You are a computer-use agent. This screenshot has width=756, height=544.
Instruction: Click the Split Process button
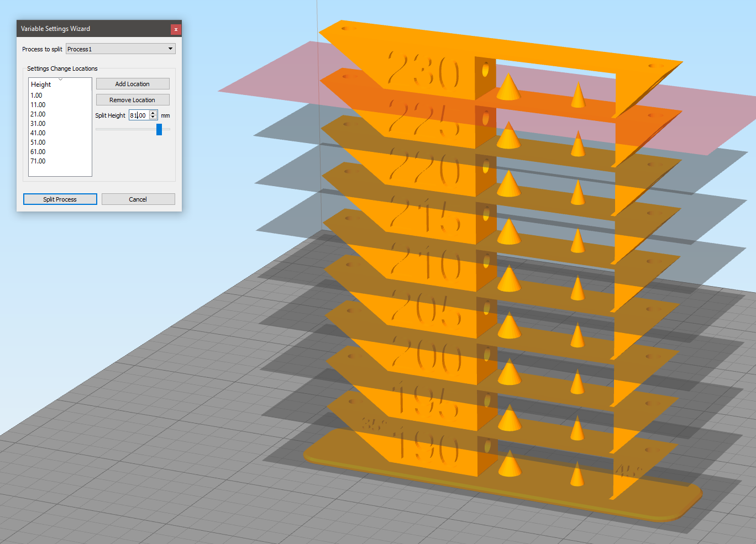point(60,199)
